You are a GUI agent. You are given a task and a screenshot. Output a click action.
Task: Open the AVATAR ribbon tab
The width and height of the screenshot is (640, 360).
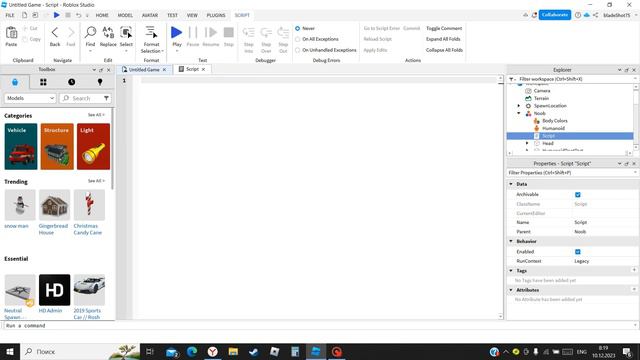pos(150,15)
